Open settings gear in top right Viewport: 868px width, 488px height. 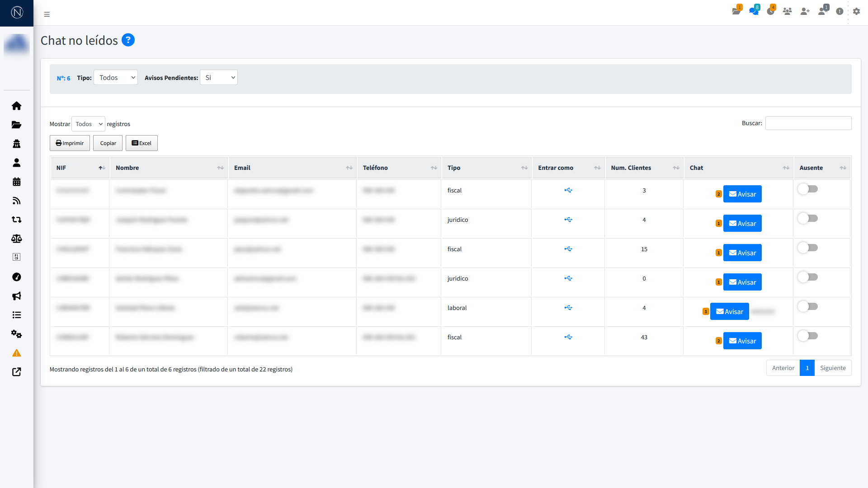pos(856,11)
